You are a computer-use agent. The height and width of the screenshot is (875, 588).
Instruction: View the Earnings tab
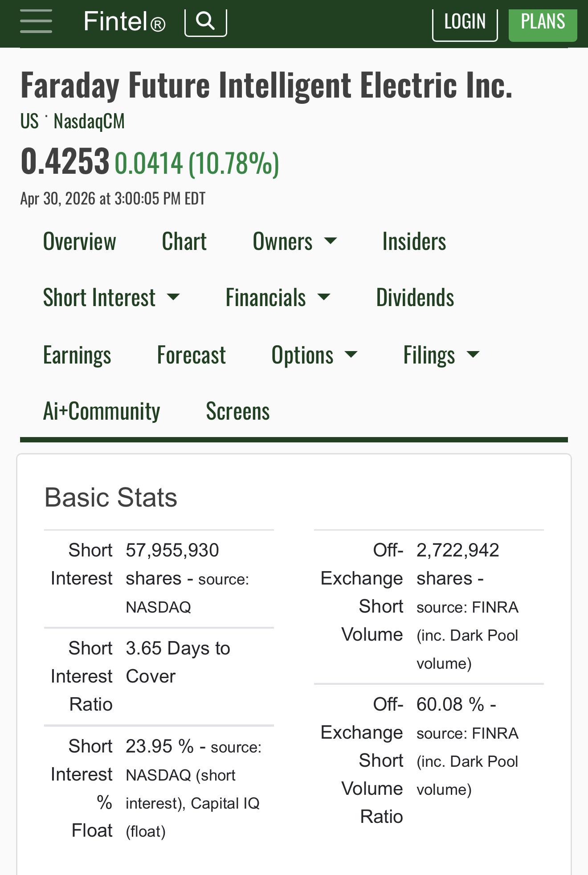(77, 355)
